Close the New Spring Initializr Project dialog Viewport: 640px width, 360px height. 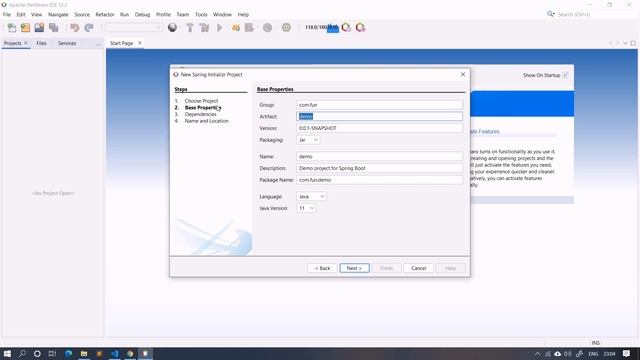pos(463,74)
